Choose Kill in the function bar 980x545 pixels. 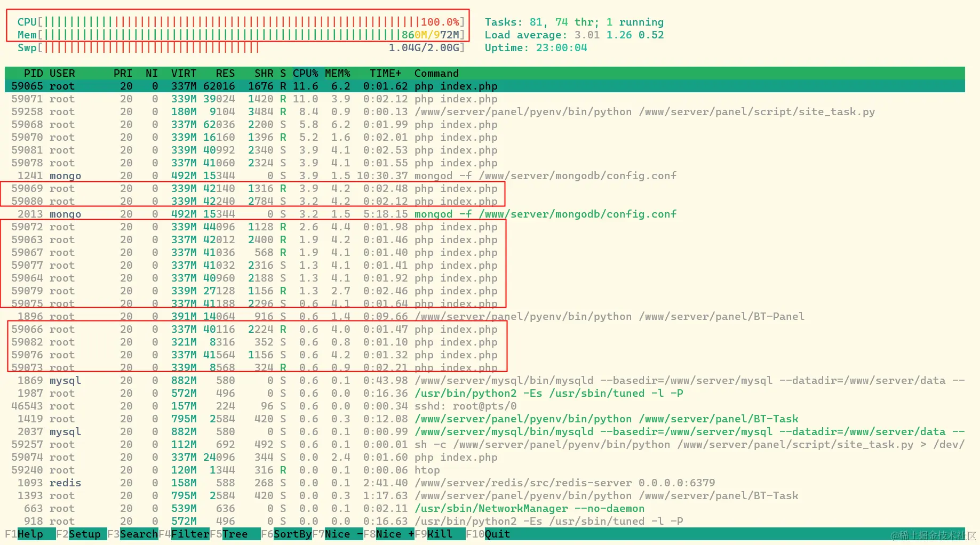pyautogui.click(x=440, y=534)
